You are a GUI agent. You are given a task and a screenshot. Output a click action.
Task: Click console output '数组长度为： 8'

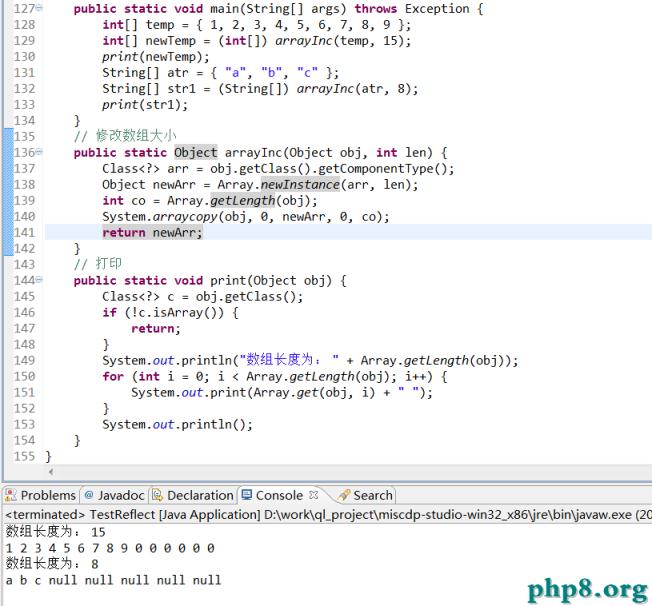coord(52,564)
